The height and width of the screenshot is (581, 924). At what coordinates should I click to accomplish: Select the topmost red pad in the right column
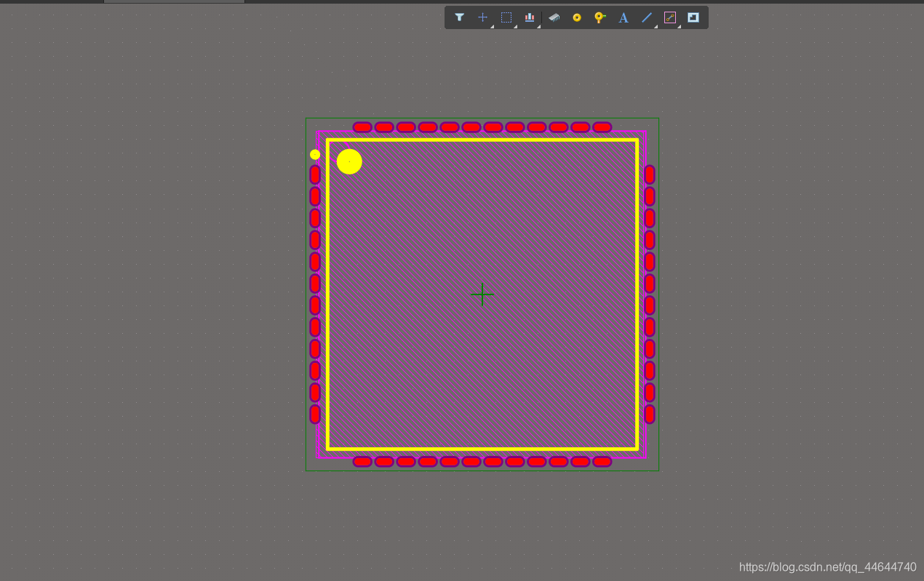650,175
